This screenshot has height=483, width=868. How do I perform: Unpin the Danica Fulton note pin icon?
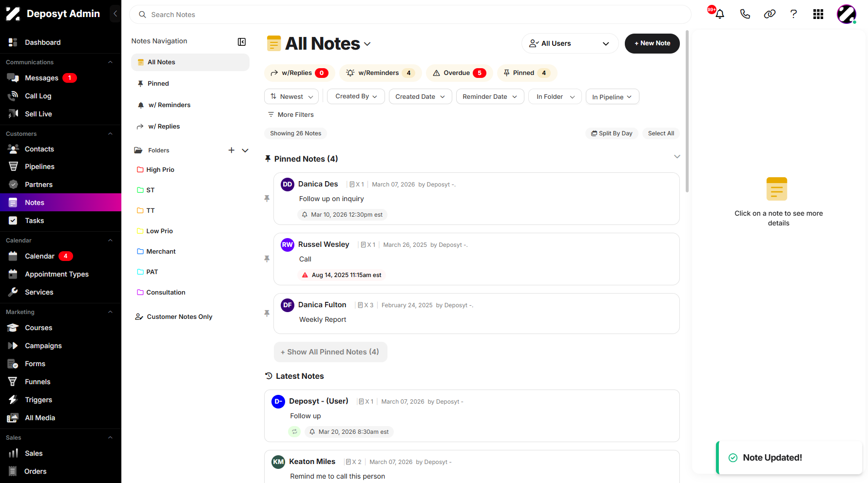click(267, 314)
